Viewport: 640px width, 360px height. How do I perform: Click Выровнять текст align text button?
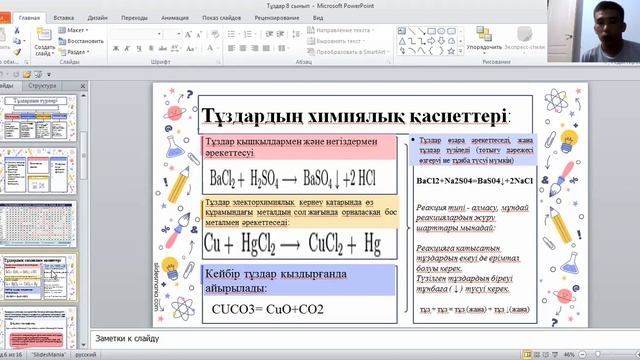click(336, 41)
